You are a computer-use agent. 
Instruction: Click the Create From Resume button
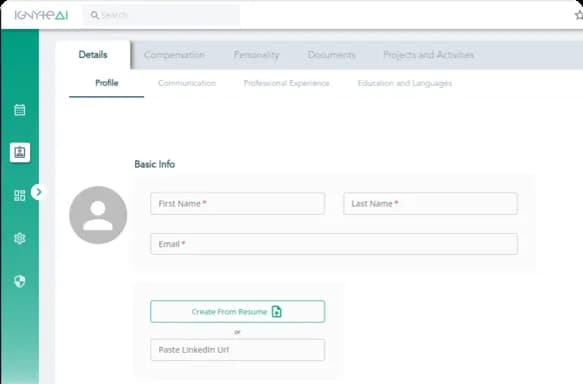(238, 312)
